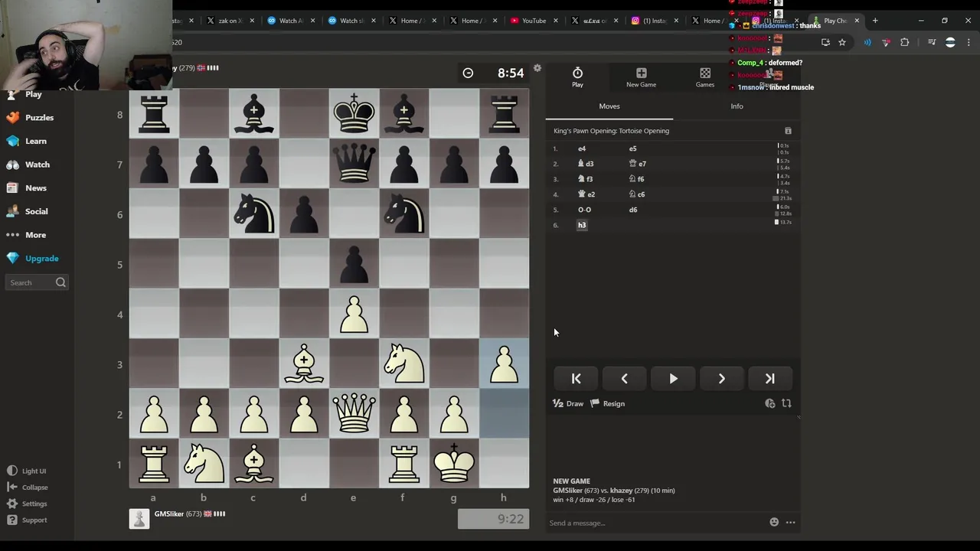Bookmark this page with star icon
Image resolution: width=980 pixels, height=551 pixels.
pyautogui.click(x=842, y=42)
